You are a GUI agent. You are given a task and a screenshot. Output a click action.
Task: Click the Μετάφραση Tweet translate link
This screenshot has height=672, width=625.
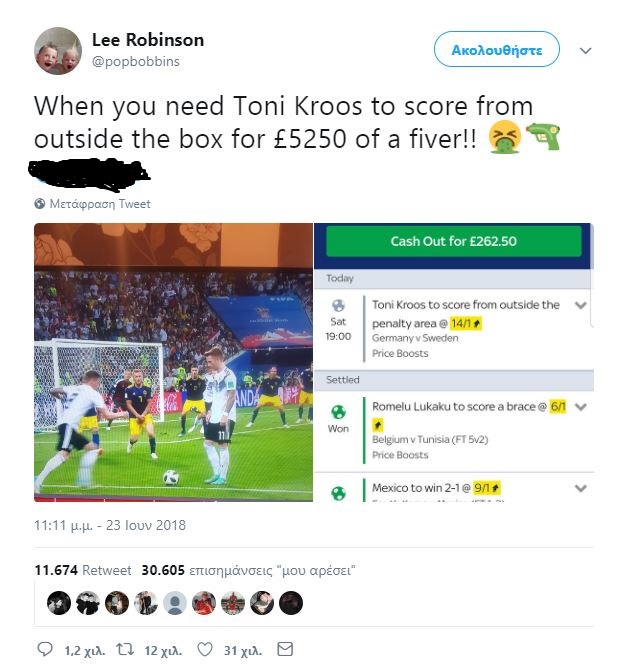100,204
